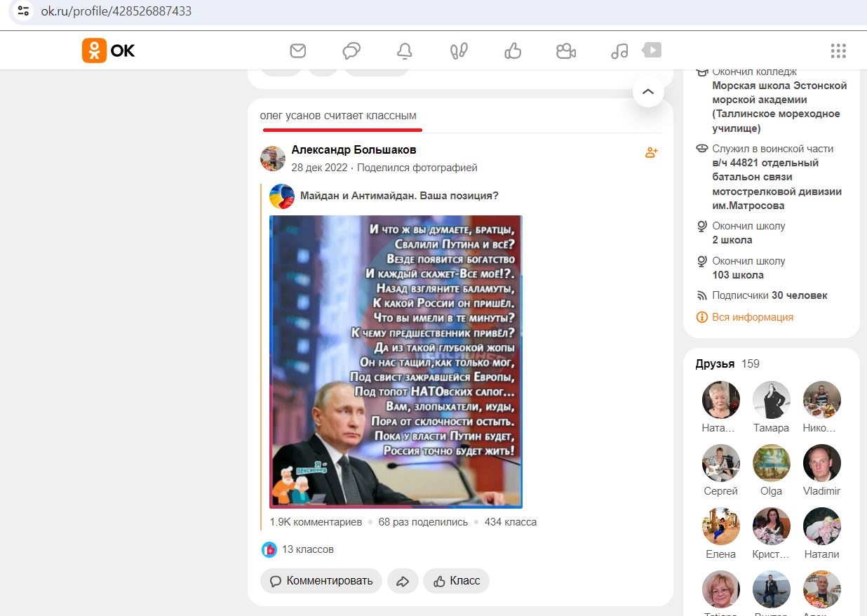Click Морская школа Эстонской морской академии link
This screenshot has height=616, width=867.
click(x=779, y=107)
